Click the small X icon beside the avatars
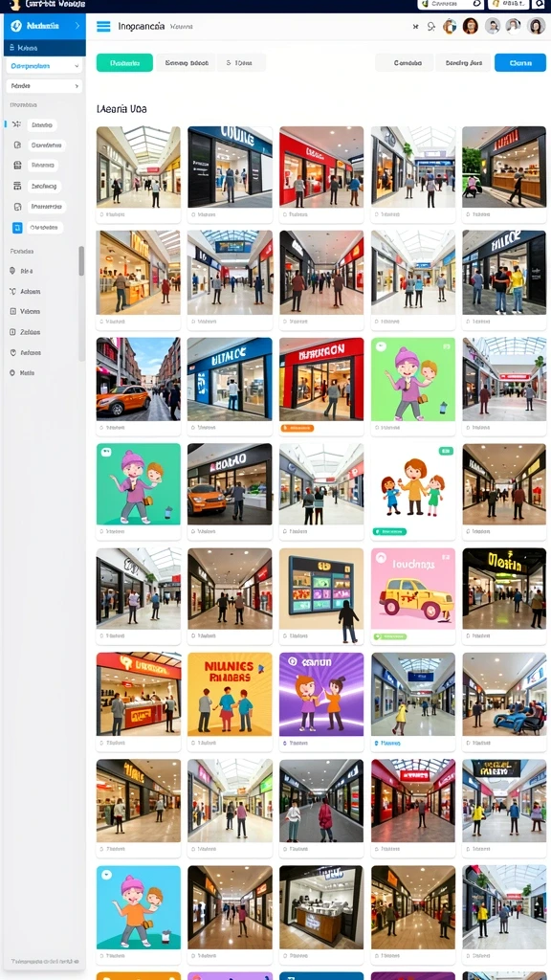Screen dimensions: 551x980 [415, 27]
